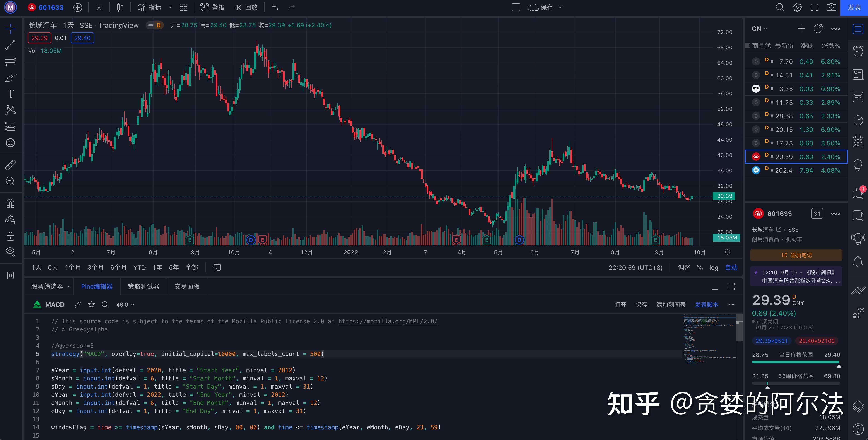
Task: Open the ruler measure tool
Action: point(10,165)
